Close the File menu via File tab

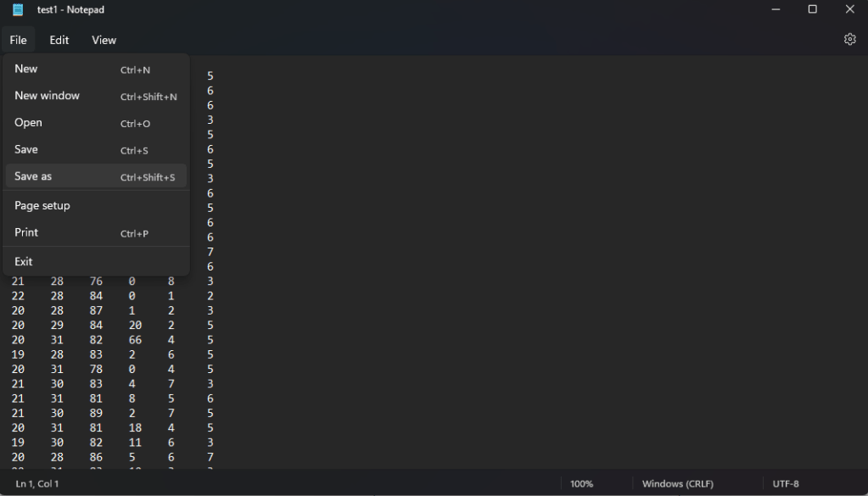pos(18,40)
